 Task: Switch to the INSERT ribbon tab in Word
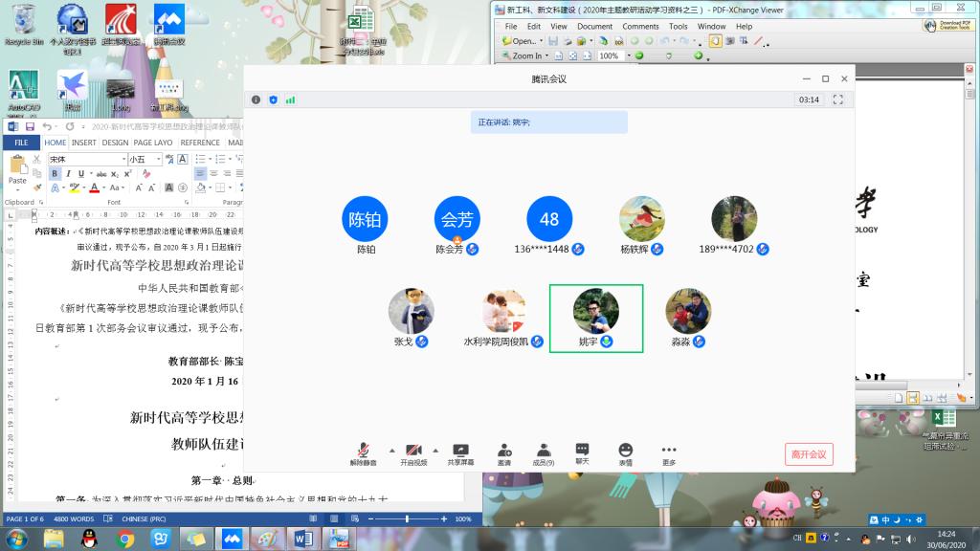coord(83,143)
